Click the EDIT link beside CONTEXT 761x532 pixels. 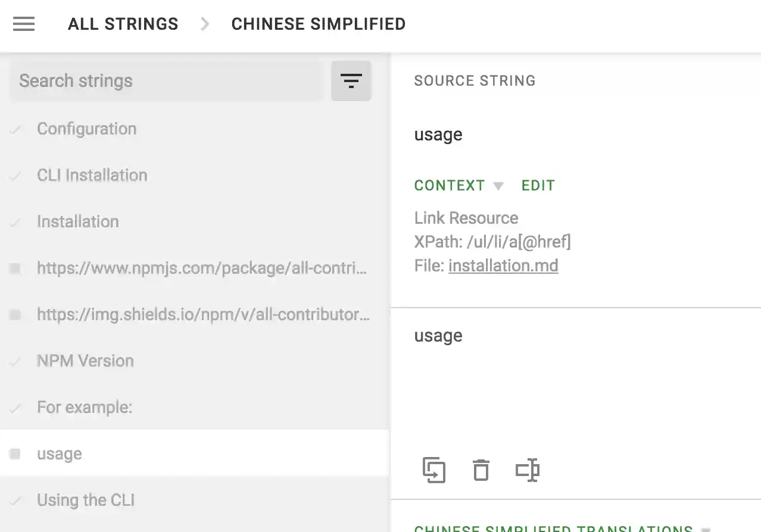[537, 185]
